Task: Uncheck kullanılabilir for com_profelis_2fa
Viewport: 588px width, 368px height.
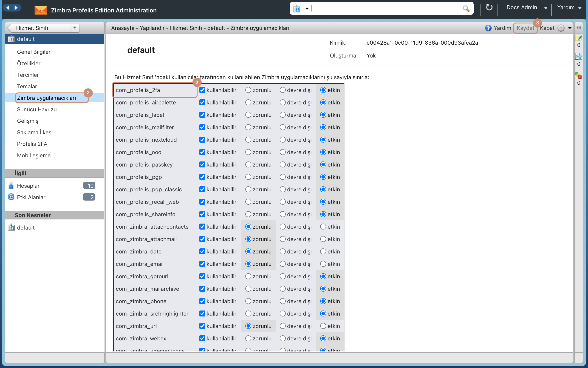Action: pos(202,90)
